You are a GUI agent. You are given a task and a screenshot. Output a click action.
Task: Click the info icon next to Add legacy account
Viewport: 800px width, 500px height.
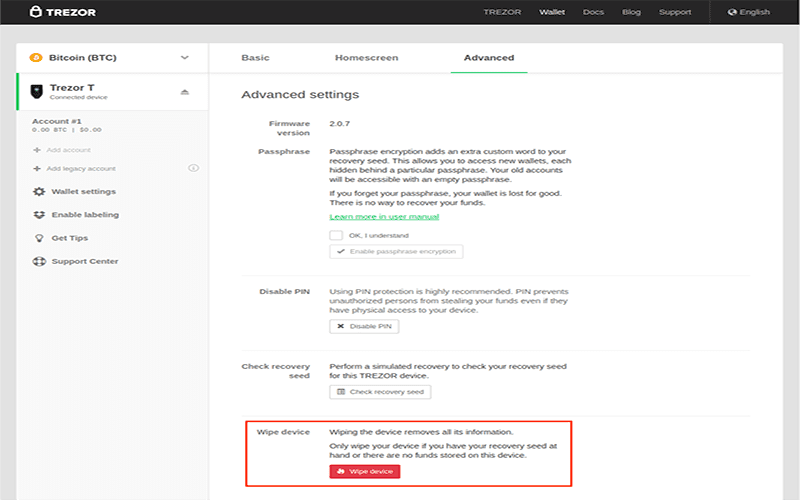click(193, 168)
